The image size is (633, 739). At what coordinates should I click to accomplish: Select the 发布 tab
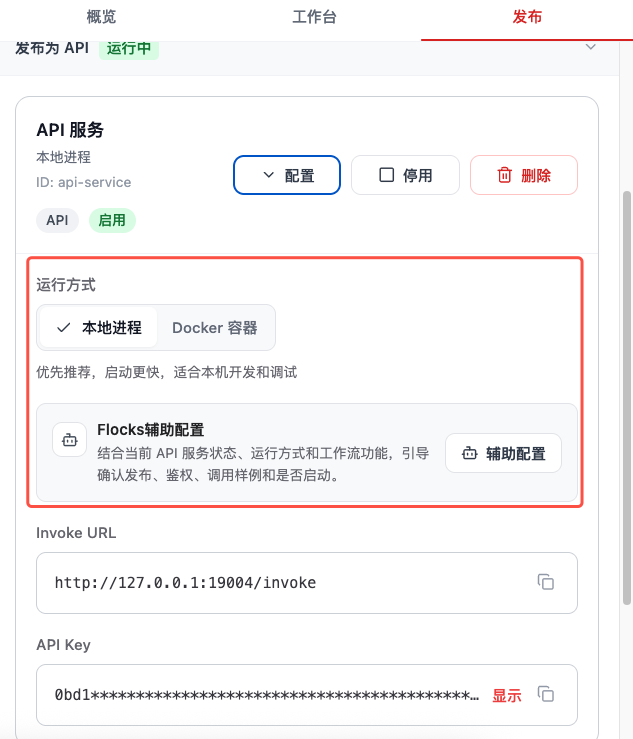(x=527, y=17)
